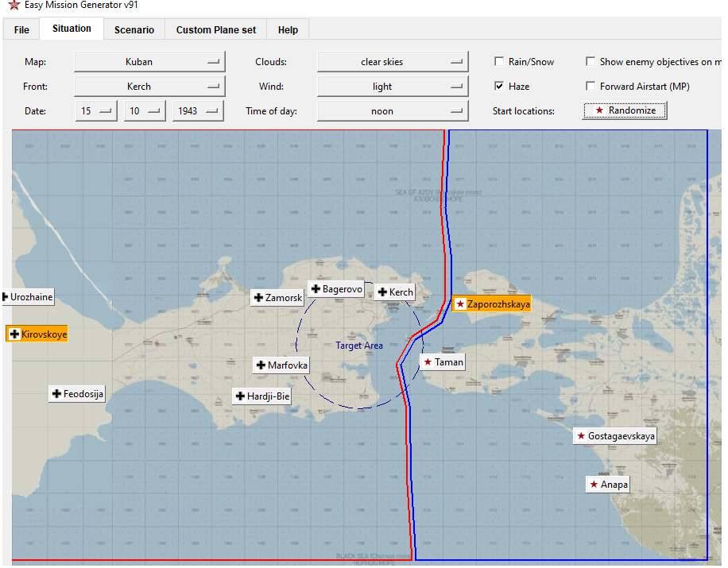Open the Time of day dropdown
This screenshot has height=568, width=728.
point(393,111)
